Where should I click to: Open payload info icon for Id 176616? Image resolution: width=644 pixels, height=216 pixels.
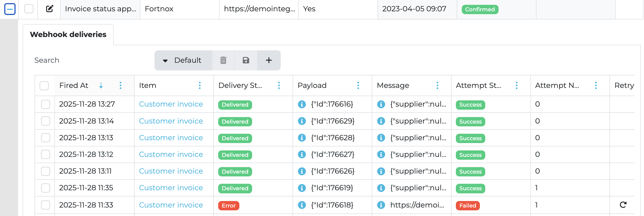(x=302, y=104)
